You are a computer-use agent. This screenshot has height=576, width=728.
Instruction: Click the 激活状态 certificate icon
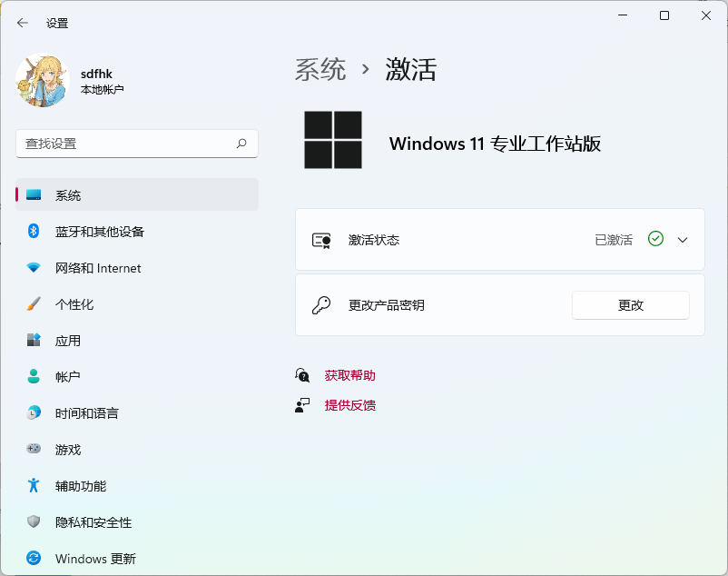[x=321, y=240]
